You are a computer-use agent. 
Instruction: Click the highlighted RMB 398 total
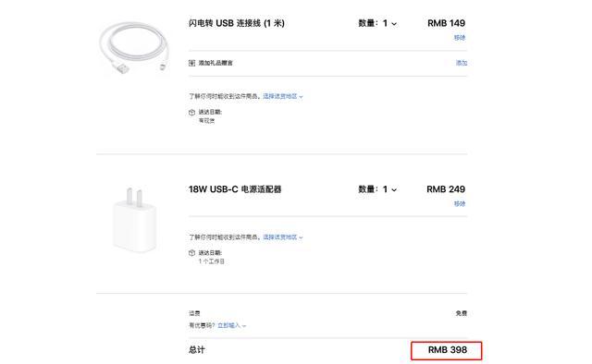447,350
